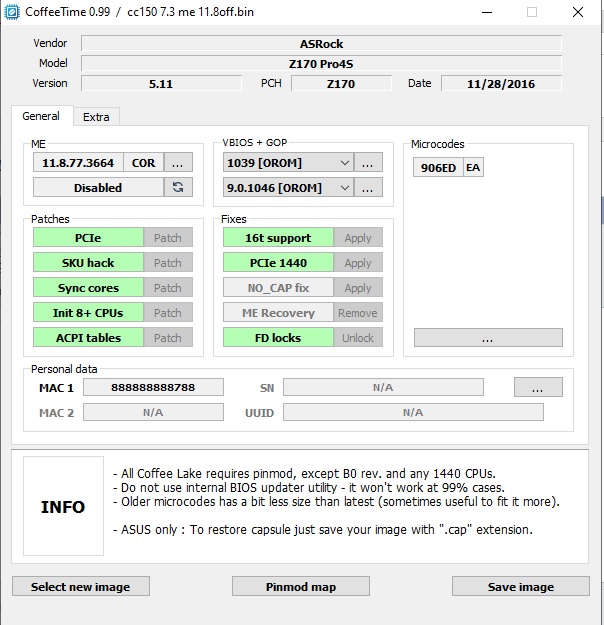The height and width of the screenshot is (625, 604).
Task: Click the NO_CAP fix status label
Action: 278,287
